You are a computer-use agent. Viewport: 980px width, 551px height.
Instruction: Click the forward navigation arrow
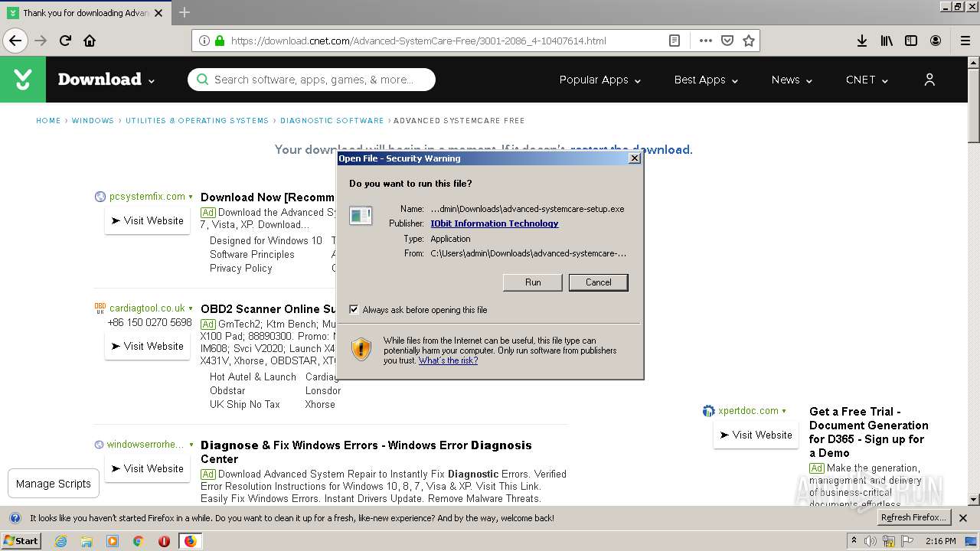(x=41, y=41)
